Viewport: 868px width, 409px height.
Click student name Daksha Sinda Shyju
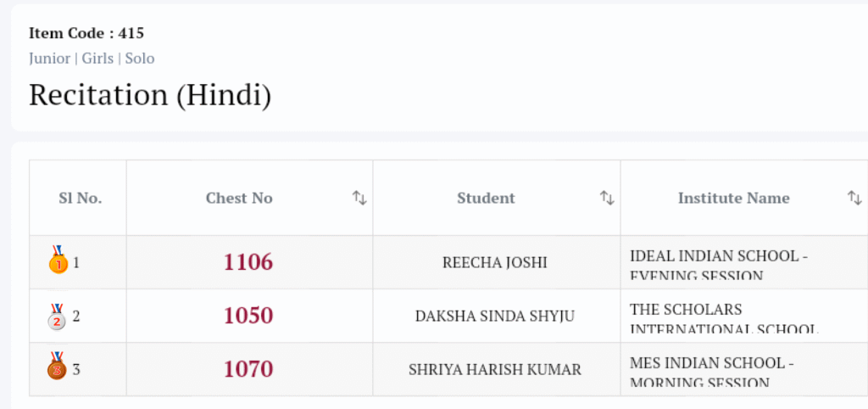495,316
